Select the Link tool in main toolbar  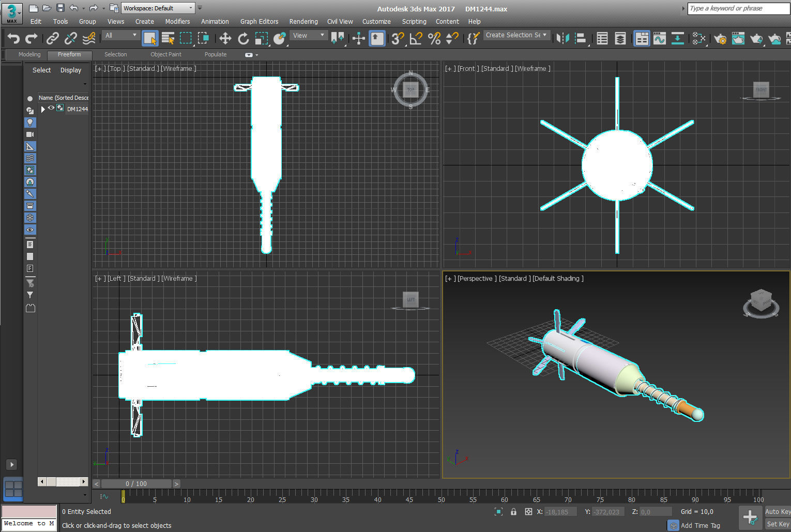point(52,38)
